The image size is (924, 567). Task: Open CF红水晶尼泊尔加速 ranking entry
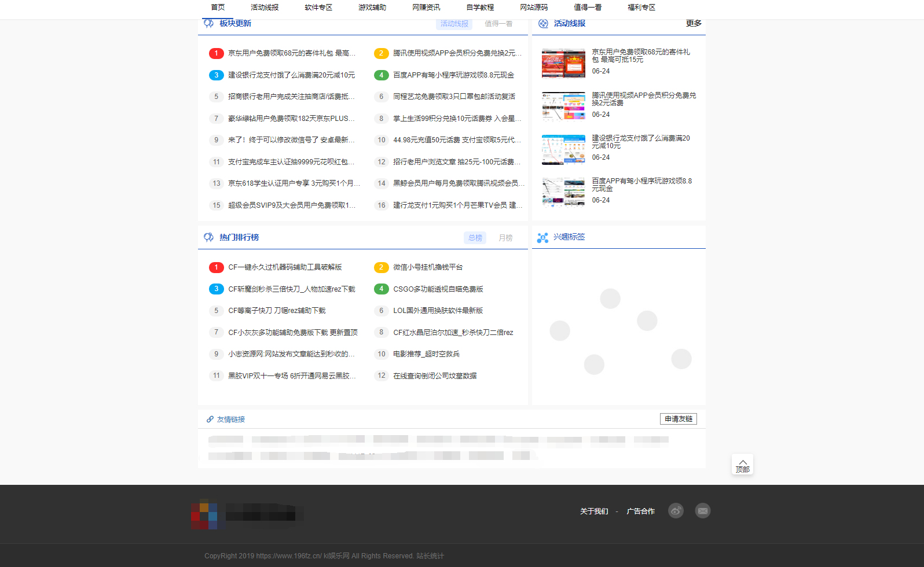tap(453, 333)
